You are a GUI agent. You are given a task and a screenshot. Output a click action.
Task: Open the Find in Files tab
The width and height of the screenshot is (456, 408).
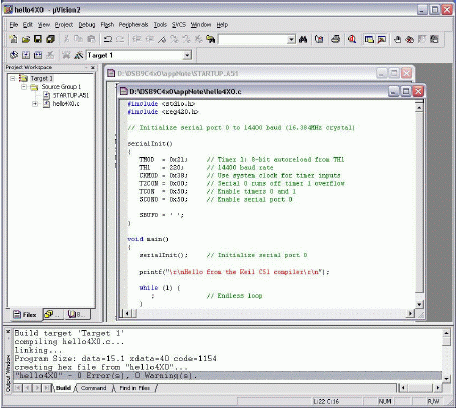pos(135,388)
